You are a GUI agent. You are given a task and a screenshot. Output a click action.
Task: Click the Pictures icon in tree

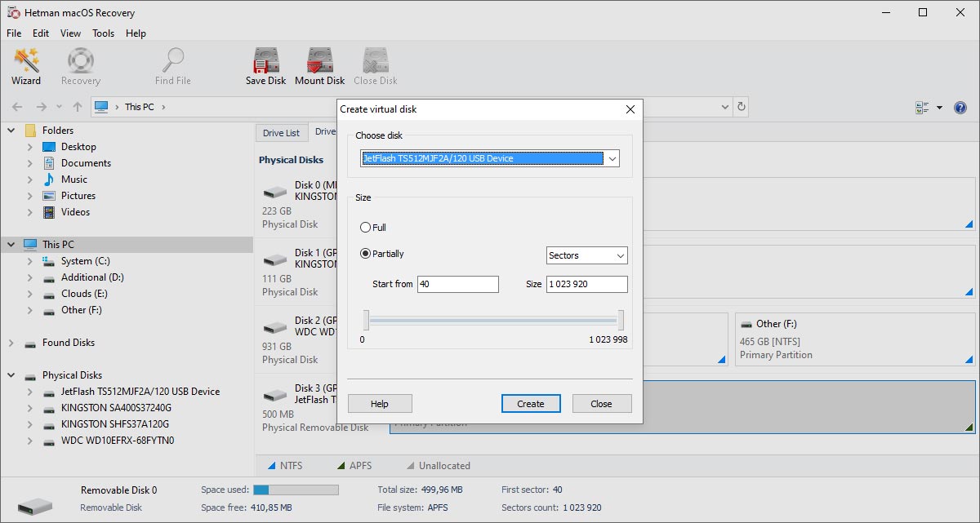point(48,196)
